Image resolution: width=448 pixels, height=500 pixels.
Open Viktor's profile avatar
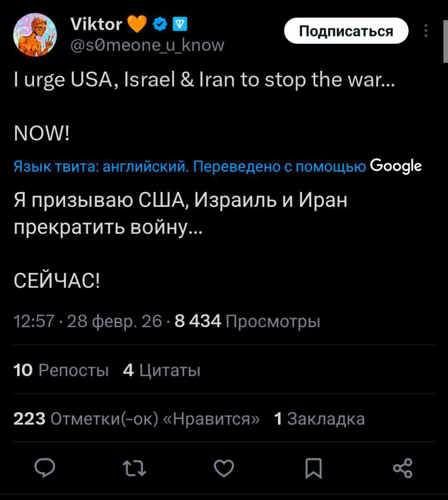35,34
